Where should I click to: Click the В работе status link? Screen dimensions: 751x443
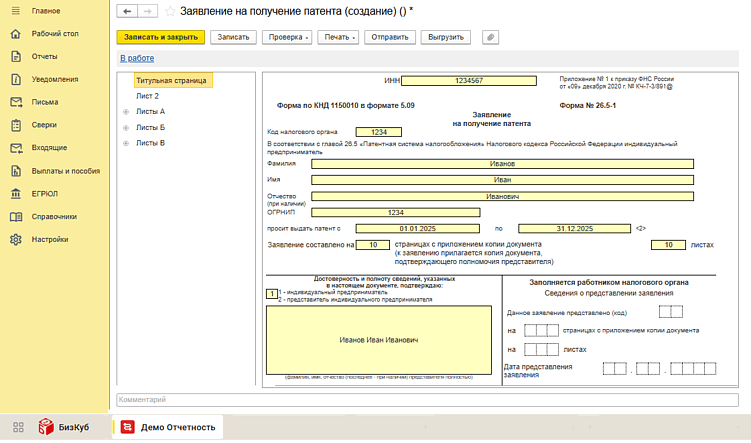click(x=137, y=59)
